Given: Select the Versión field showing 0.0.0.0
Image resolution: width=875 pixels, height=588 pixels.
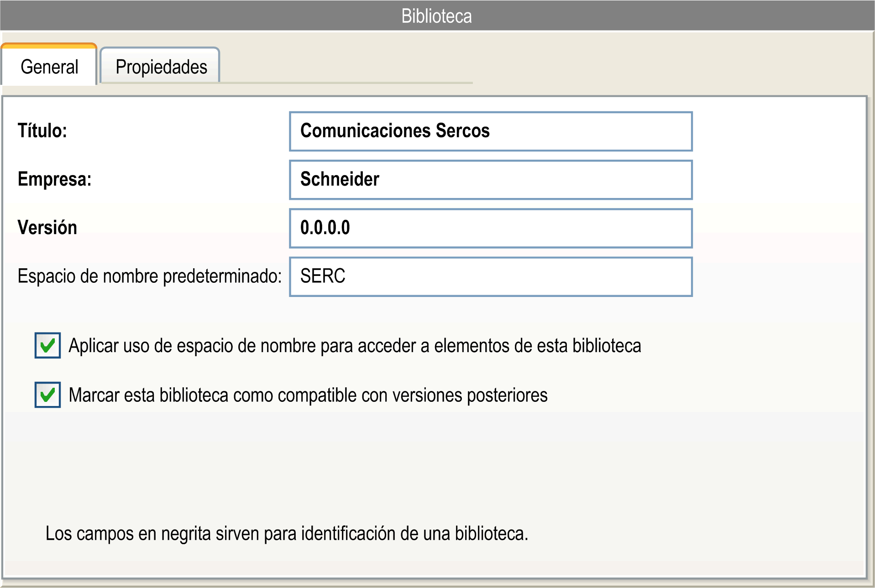Looking at the screenshot, I should coord(491,228).
